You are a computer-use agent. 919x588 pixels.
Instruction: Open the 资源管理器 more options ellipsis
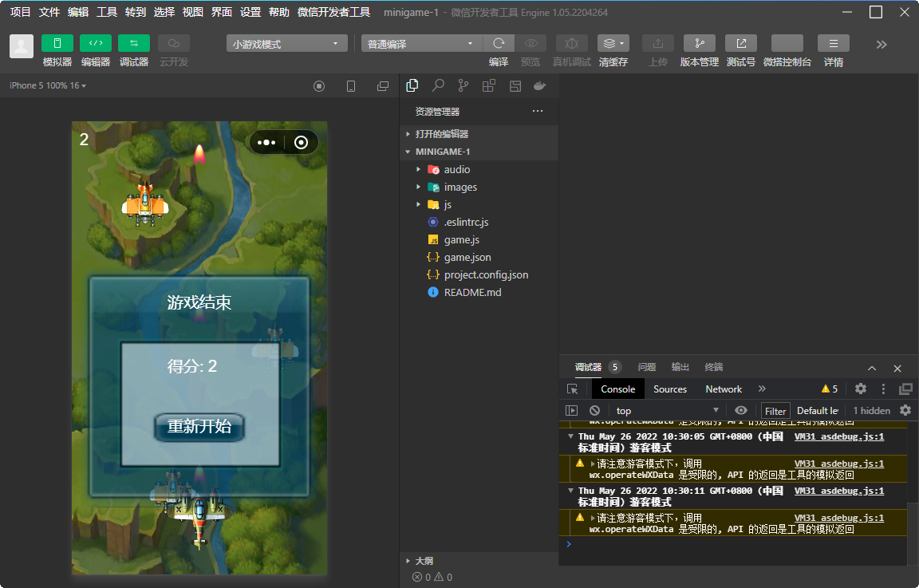point(538,111)
